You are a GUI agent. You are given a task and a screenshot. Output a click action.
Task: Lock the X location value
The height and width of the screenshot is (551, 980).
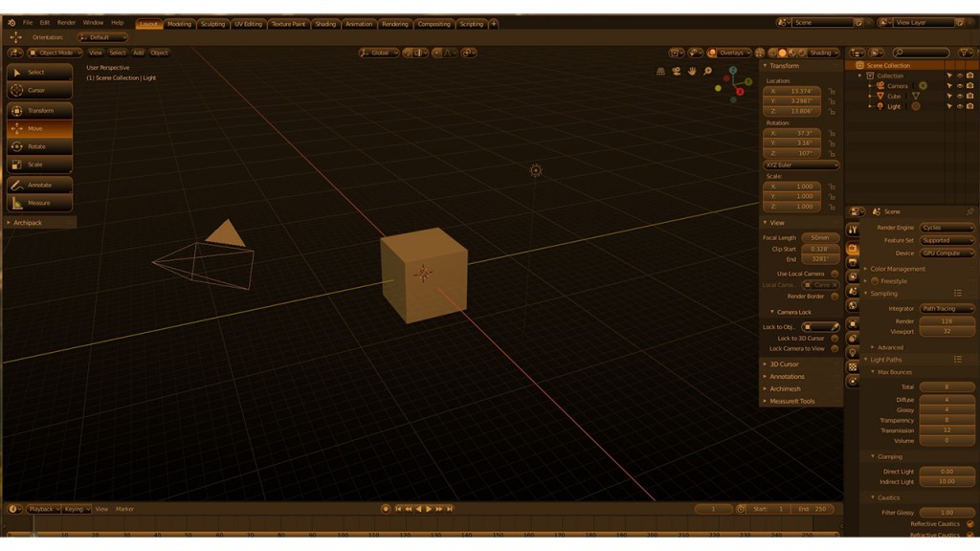832,91
